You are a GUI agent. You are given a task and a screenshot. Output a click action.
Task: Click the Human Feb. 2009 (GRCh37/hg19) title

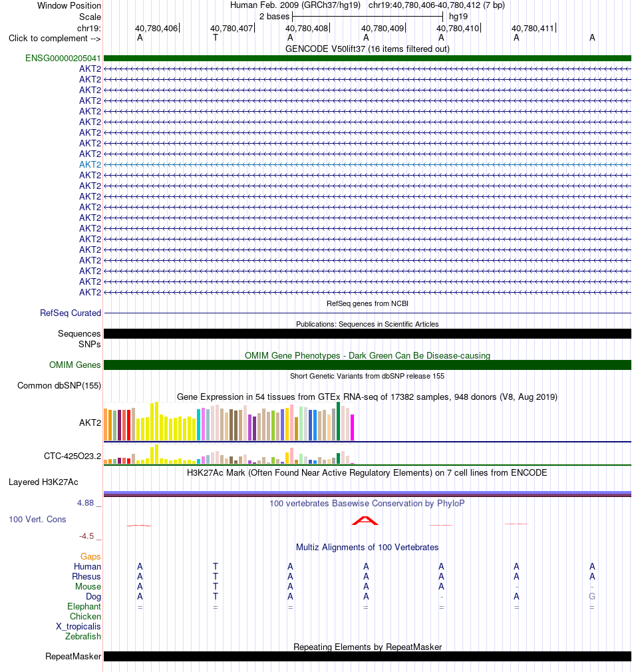(x=295, y=5)
